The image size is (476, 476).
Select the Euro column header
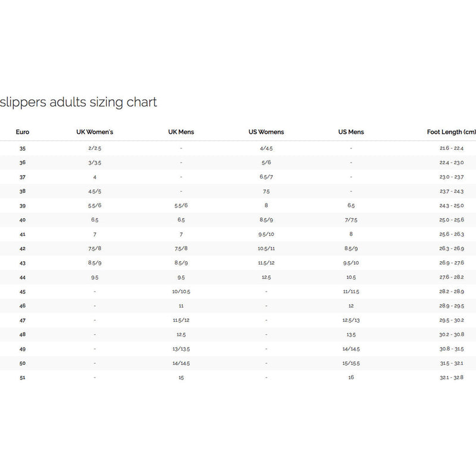point(23,131)
